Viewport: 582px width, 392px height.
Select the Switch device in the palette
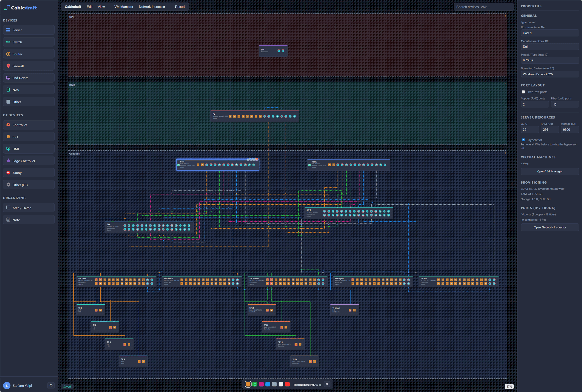pyautogui.click(x=29, y=42)
